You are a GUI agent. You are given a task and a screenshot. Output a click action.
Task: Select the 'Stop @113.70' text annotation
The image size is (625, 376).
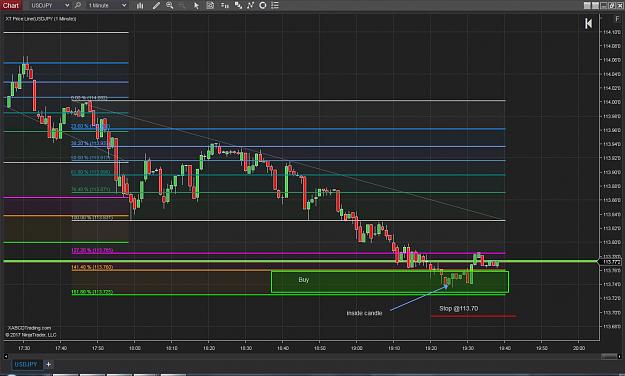click(458, 308)
